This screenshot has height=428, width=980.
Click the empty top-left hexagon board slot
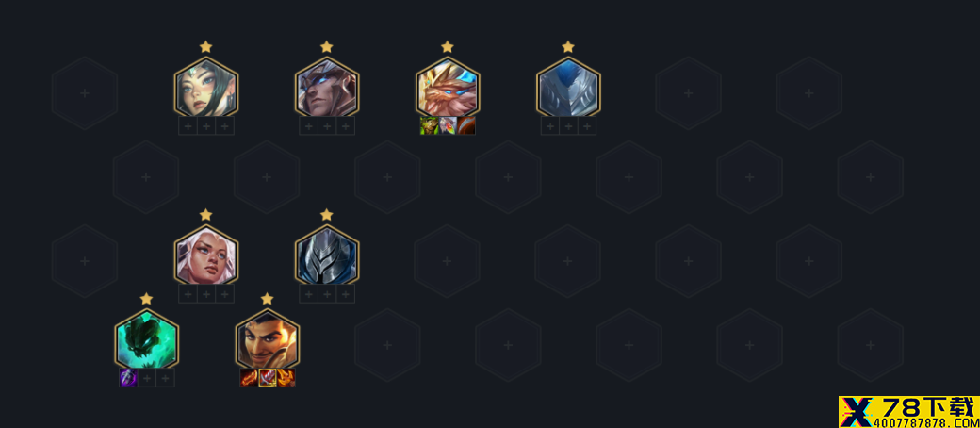85,93
